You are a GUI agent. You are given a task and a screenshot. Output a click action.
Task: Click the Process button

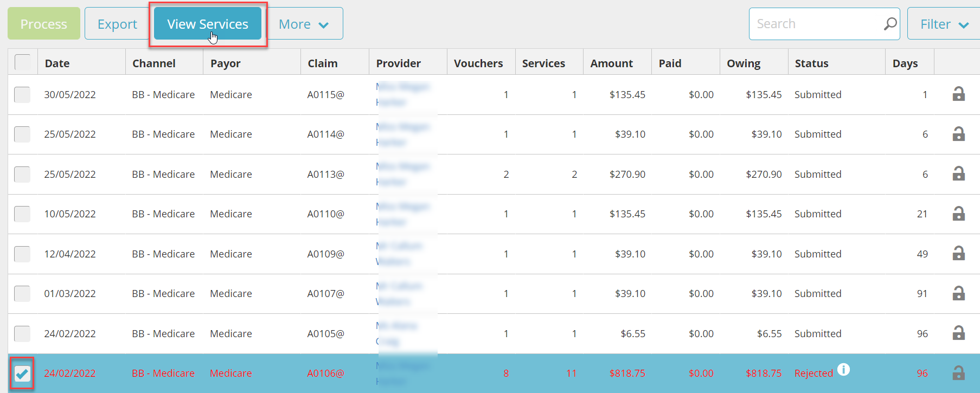[x=44, y=24]
